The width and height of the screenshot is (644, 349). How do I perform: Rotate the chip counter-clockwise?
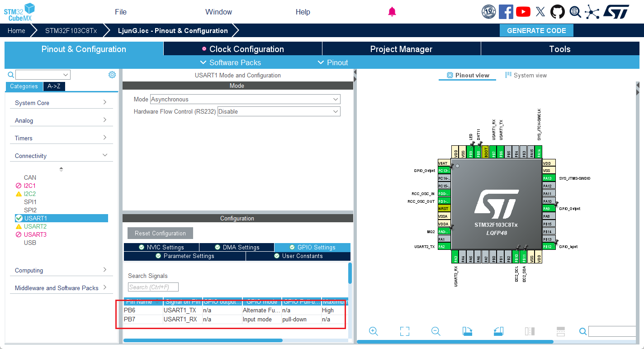pos(498,331)
